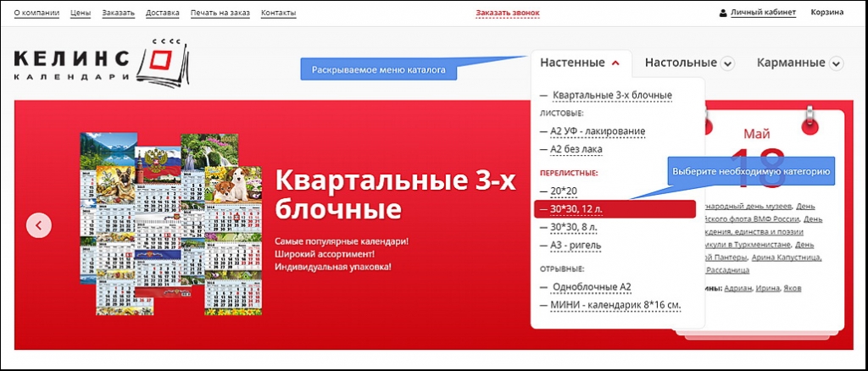Click the Самые популярные календари text
Screen dimensions: 868x371
pyautogui.click(x=342, y=243)
